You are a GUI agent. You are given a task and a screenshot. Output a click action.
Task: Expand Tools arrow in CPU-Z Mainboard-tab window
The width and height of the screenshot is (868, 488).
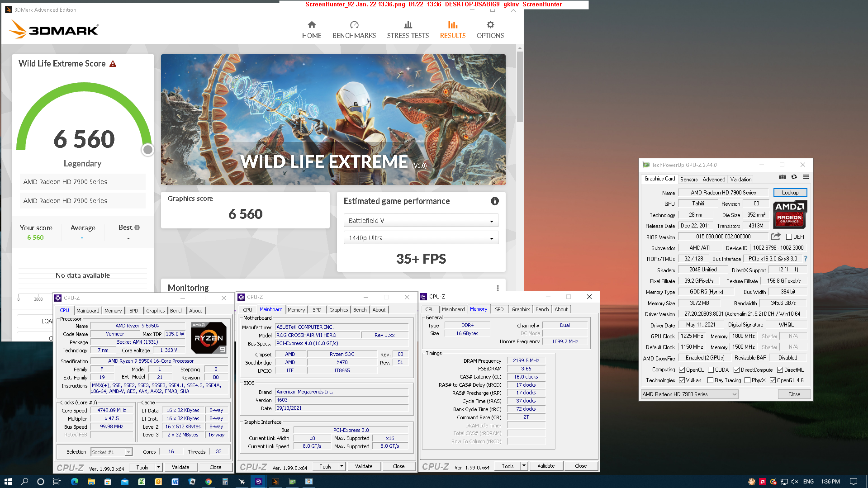[342, 466]
